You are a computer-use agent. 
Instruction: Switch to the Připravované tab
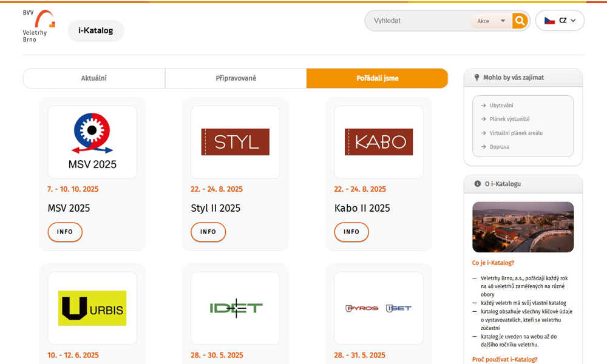pyautogui.click(x=236, y=78)
